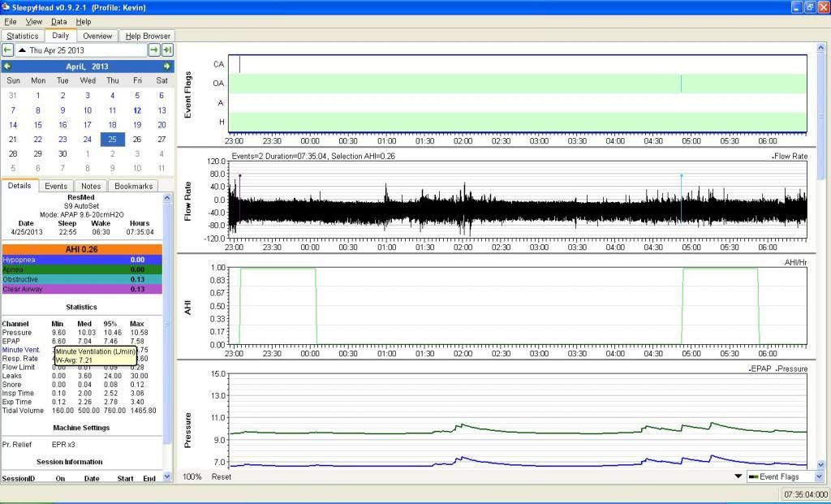
Task: Open the File menu
Action: (x=10, y=22)
